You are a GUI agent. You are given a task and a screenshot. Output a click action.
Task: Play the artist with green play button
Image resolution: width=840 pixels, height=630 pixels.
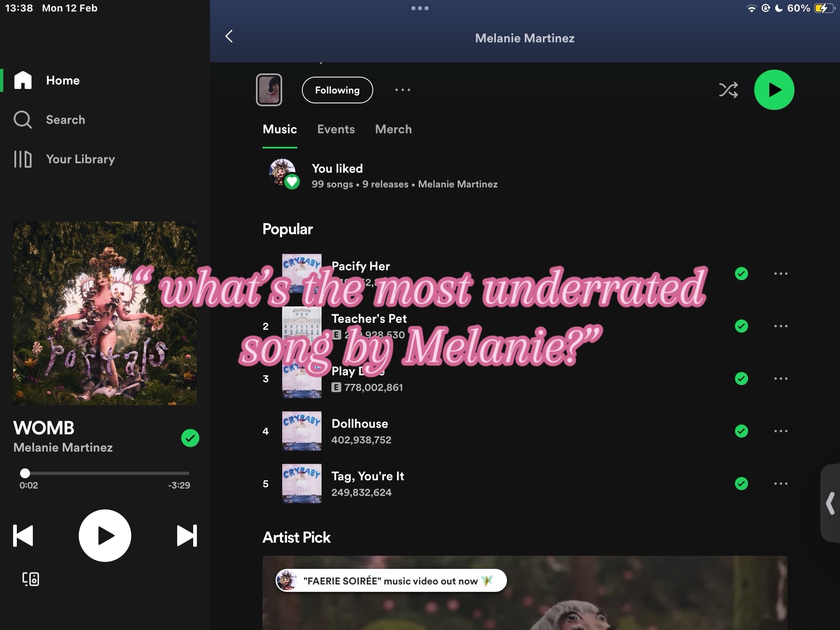[774, 90]
